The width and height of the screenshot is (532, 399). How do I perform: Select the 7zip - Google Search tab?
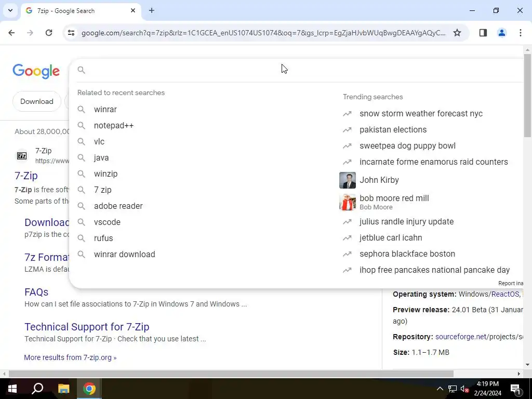[81, 10]
